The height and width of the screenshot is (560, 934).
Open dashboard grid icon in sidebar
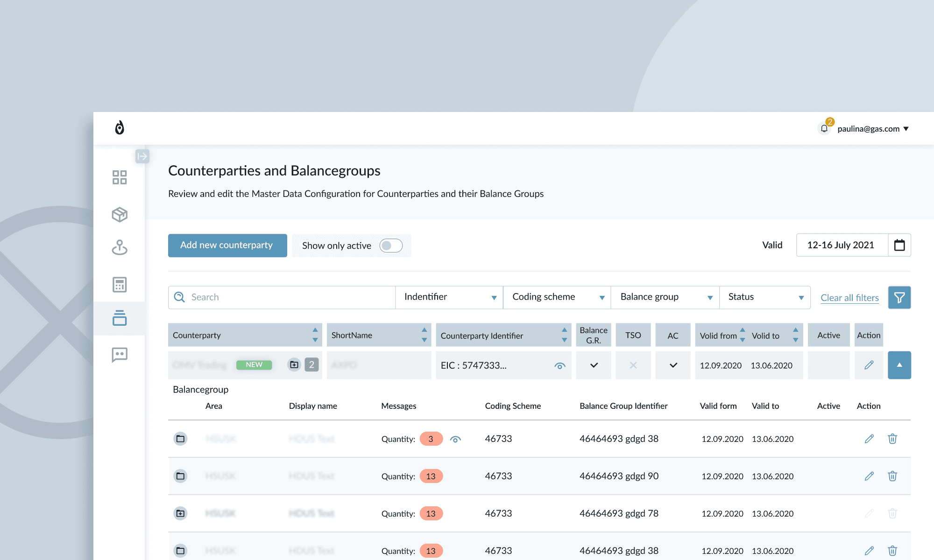click(x=120, y=177)
